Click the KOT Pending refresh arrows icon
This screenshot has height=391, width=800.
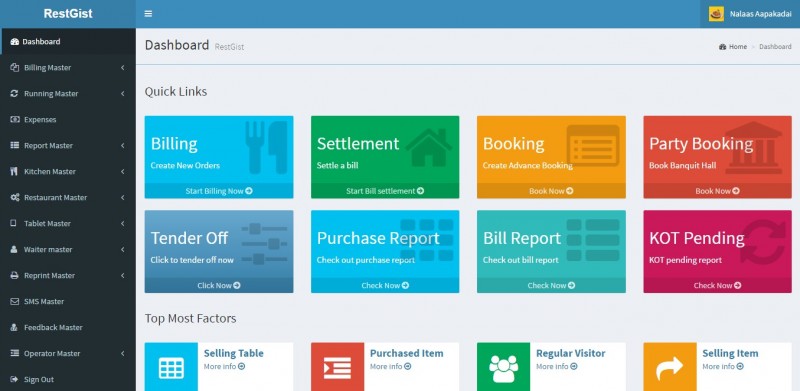coord(763,241)
